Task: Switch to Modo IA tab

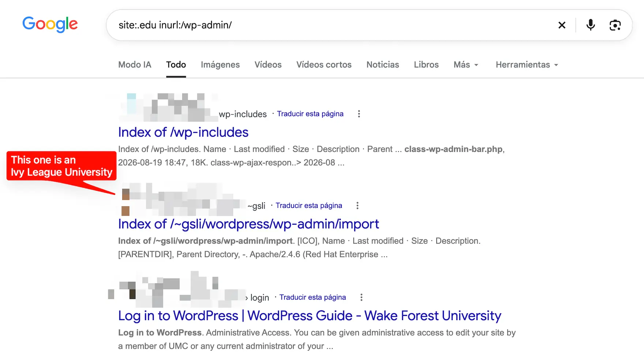Action: [x=135, y=65]
